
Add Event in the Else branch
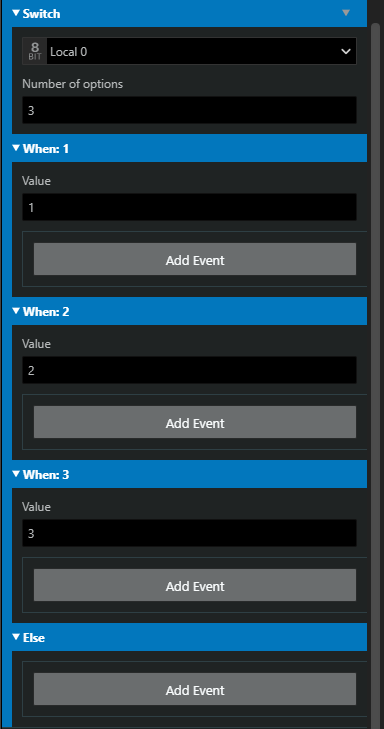coord(195,689)
